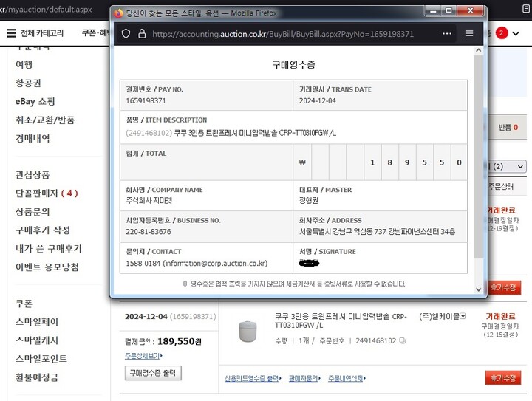The width and height of the screenshot is (532, 401).
Task: Open eBay 쇼핑 sidebar item
Action: pos(35,101)
